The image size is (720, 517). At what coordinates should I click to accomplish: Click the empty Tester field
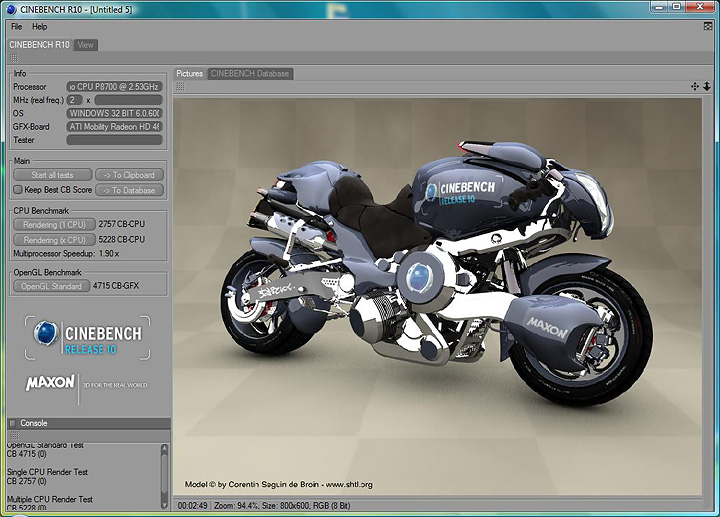pyautogui.click(x=114, y=140)
